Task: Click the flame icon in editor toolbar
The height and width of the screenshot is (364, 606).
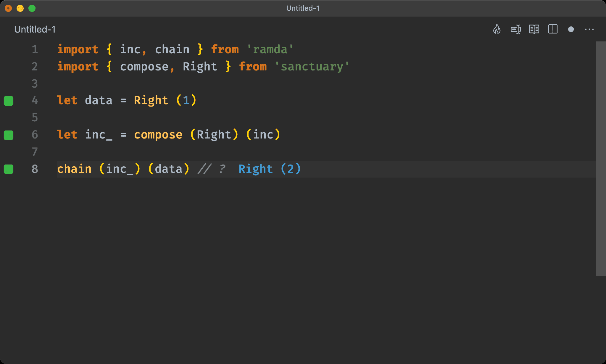Action: point(497,29)
